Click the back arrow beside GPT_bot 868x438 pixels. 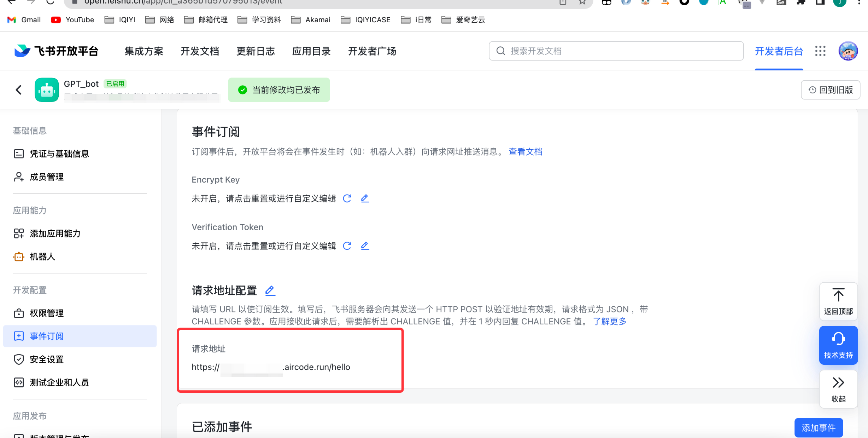point(19,90)
